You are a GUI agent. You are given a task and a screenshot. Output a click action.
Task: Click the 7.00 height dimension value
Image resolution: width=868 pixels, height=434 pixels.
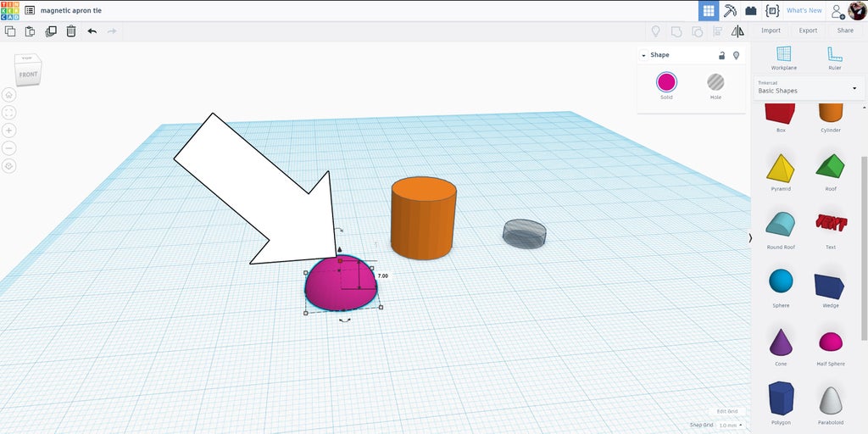click(382, 275)
